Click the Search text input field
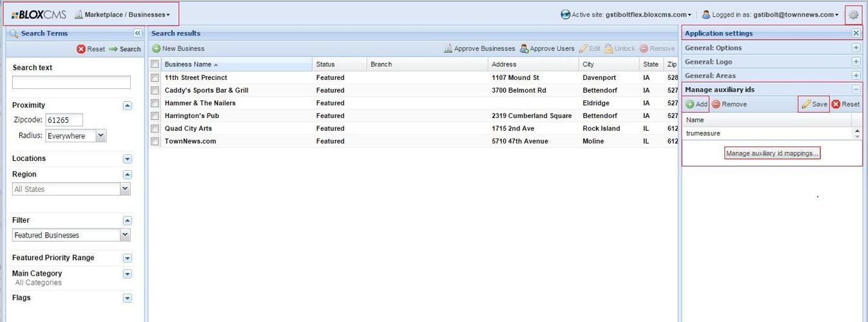 [71, 82]
